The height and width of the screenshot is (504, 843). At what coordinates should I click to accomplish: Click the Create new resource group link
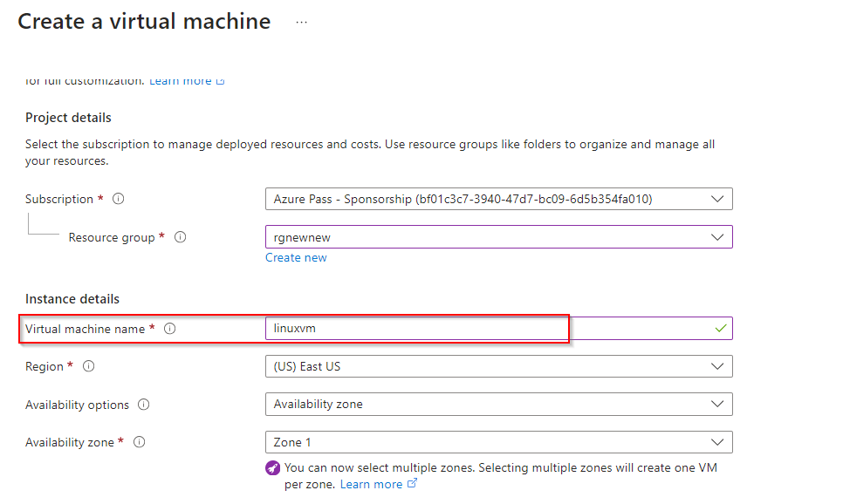click(296, 257)
